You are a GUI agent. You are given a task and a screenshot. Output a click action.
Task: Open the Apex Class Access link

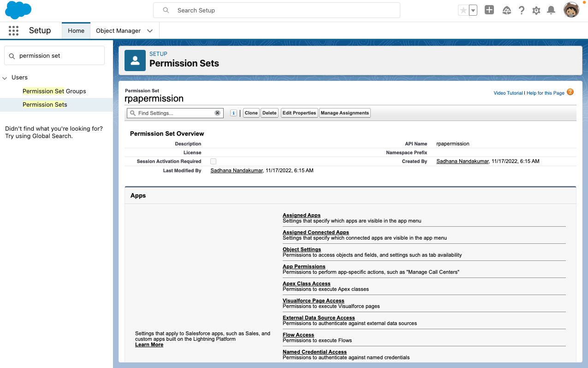click(x=307, y=284)
